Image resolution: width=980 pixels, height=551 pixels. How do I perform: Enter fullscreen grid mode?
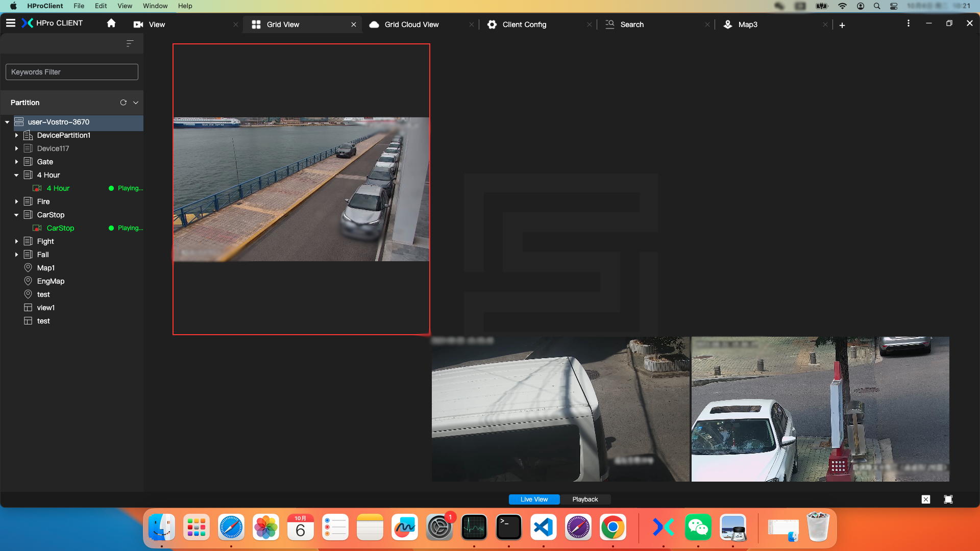(x=948, y=499)
